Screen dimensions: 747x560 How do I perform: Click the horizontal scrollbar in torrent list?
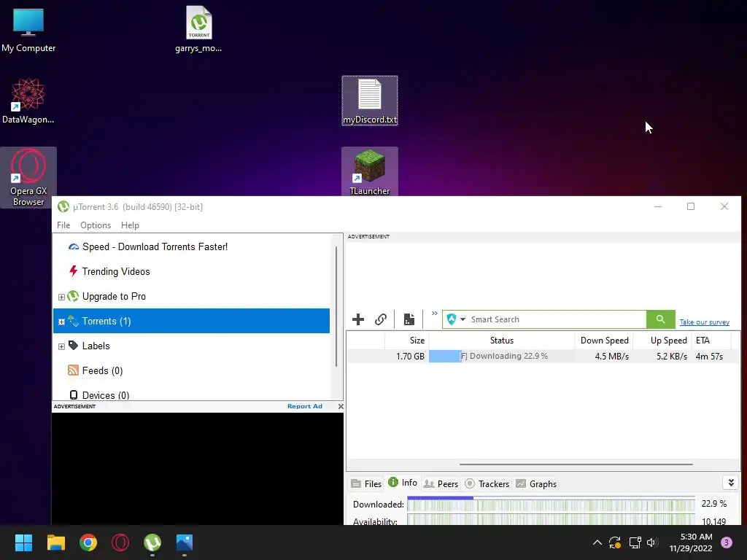[x=576, y=464]
